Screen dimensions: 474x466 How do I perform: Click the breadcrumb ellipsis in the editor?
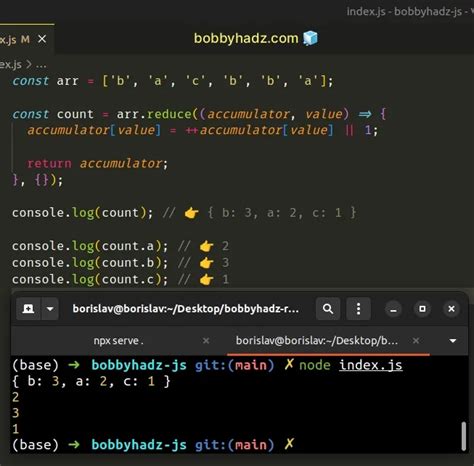click(41, 64)
